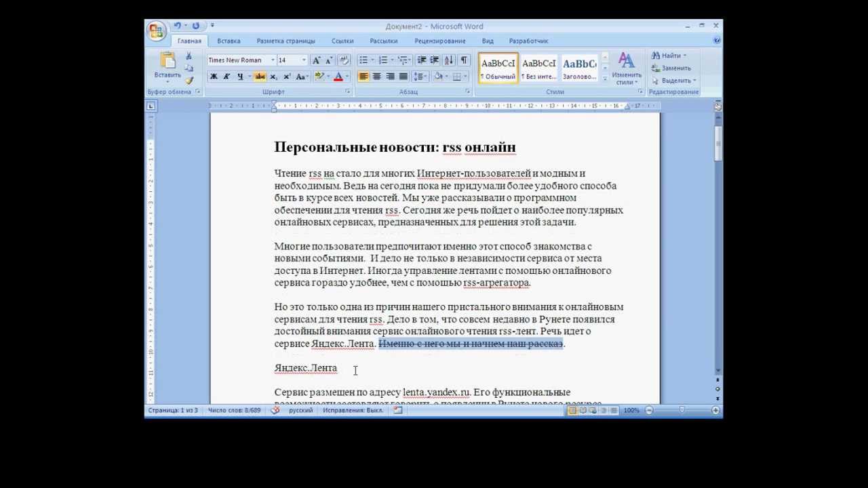Screen dimensions: 868x488
Task: Open the Times New Roman font dropdown
Action: 273,60
